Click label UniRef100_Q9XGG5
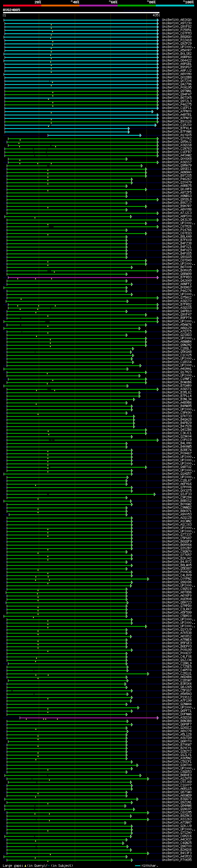 coord(177,257)
